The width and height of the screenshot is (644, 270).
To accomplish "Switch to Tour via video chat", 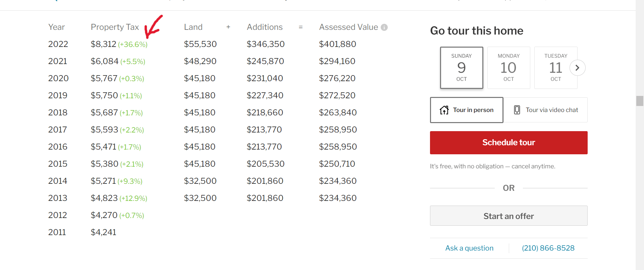I will pos(546,110).
